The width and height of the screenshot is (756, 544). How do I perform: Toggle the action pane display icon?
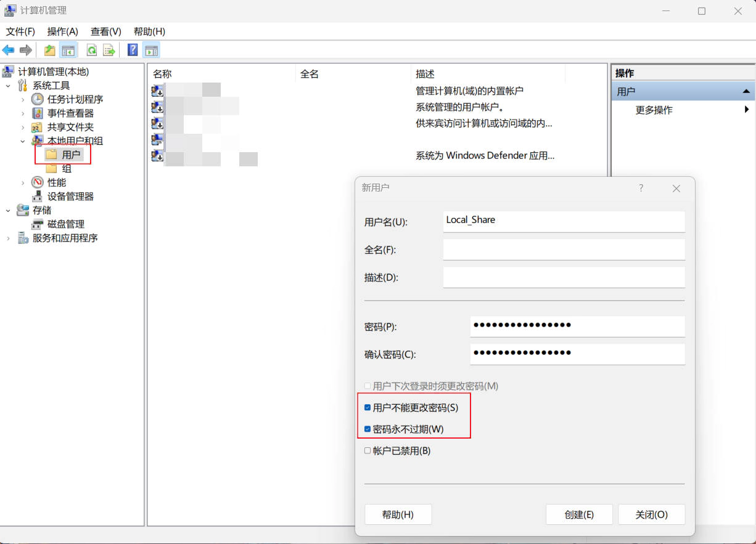click(152, 50)
